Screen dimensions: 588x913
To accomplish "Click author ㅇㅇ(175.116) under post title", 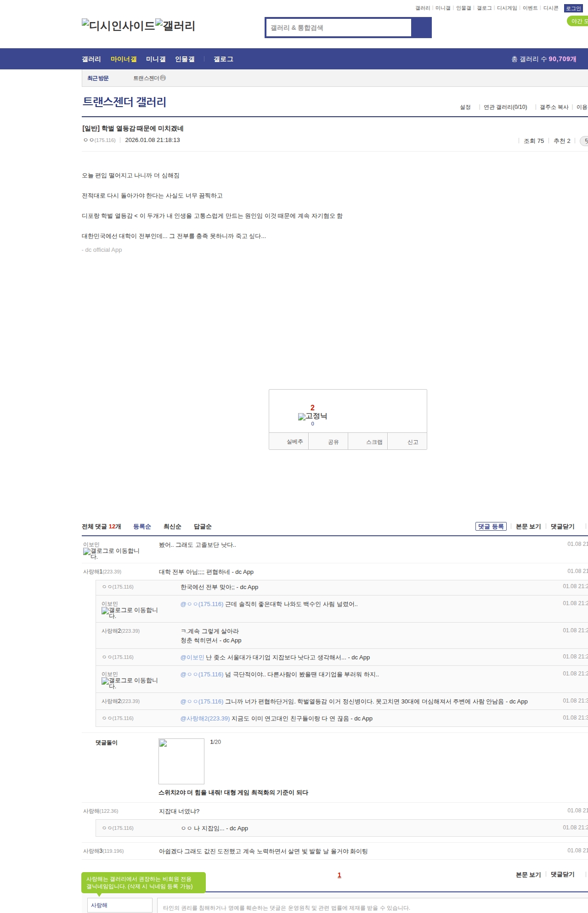I will [x=99, y=140].
